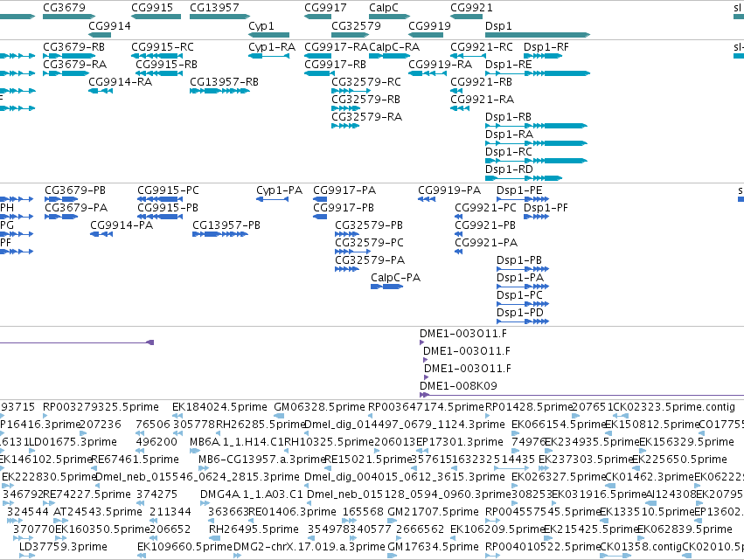The width and height of the screenshot is (744, 560).
Task: Select protein CG9917-PB
Action: tap(343, 208)
